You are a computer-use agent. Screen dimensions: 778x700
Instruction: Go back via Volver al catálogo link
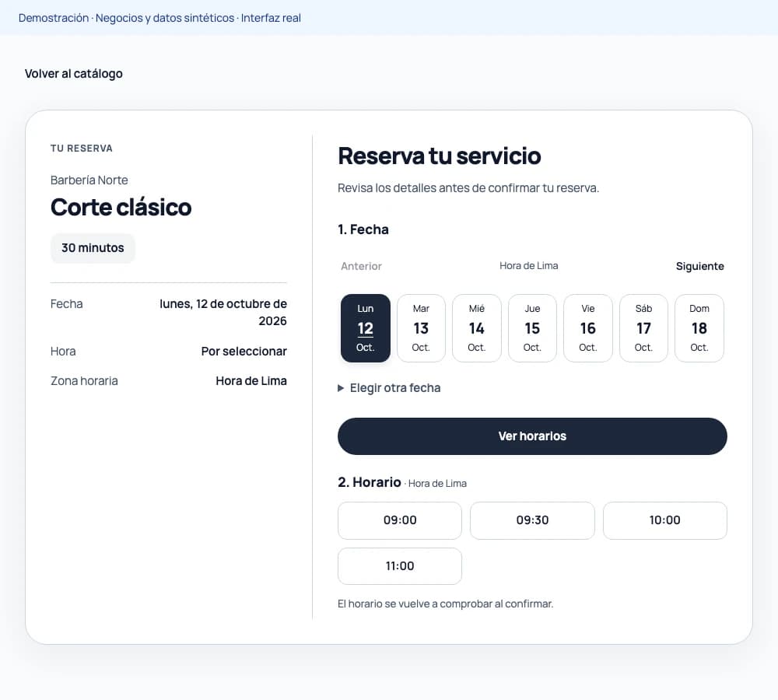click(73, 73)
